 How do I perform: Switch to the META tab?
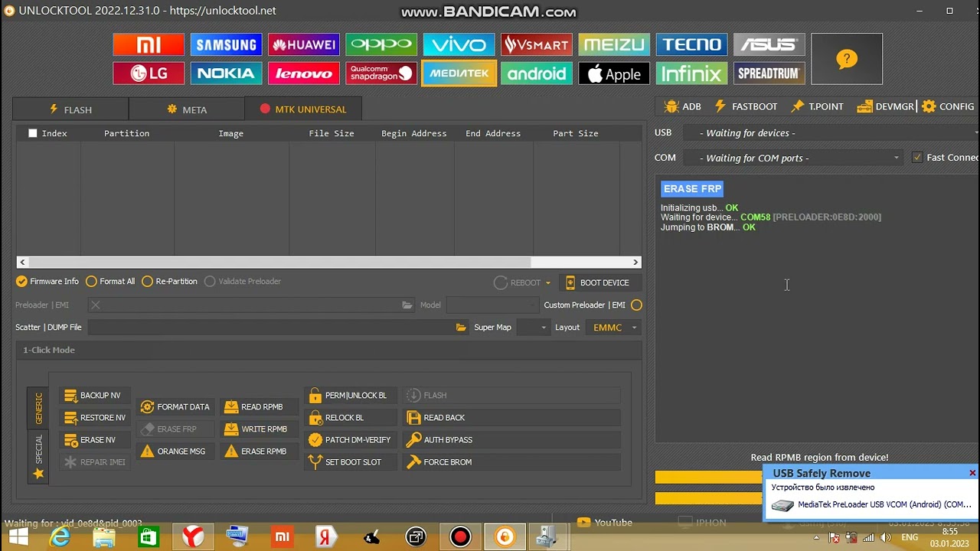[187, 109]
